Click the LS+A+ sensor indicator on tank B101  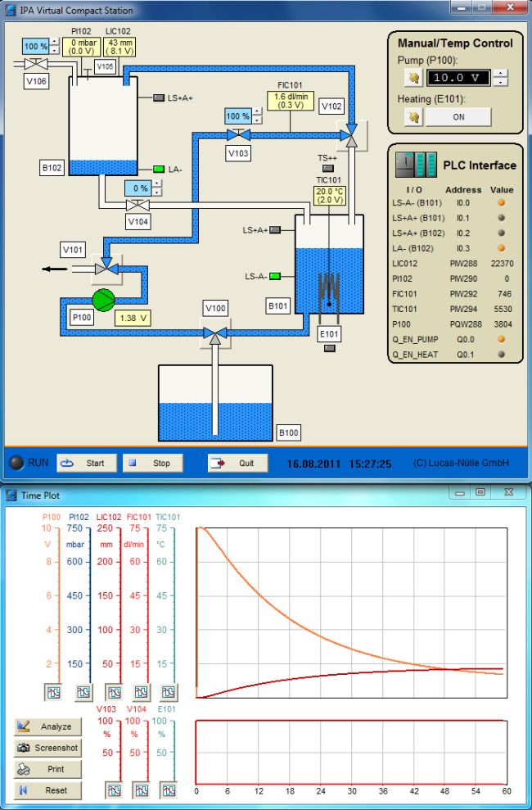point(275,230)
